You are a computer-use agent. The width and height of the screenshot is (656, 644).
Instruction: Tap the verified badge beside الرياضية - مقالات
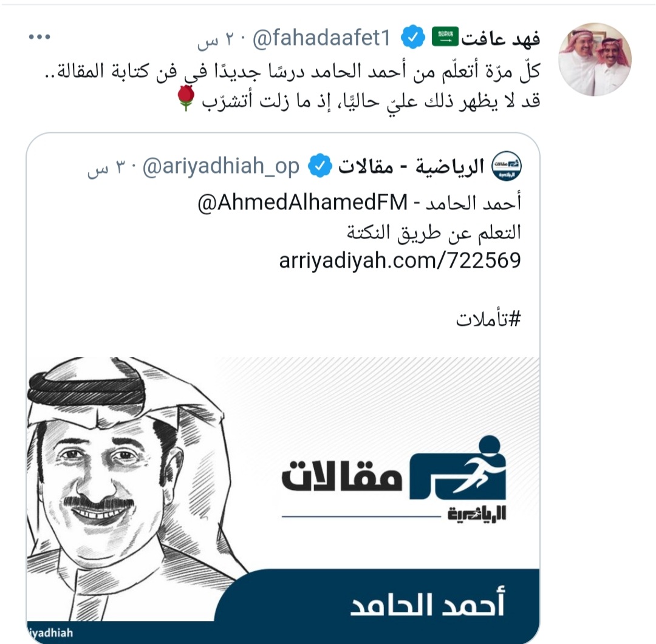click(x=319, y=166)
